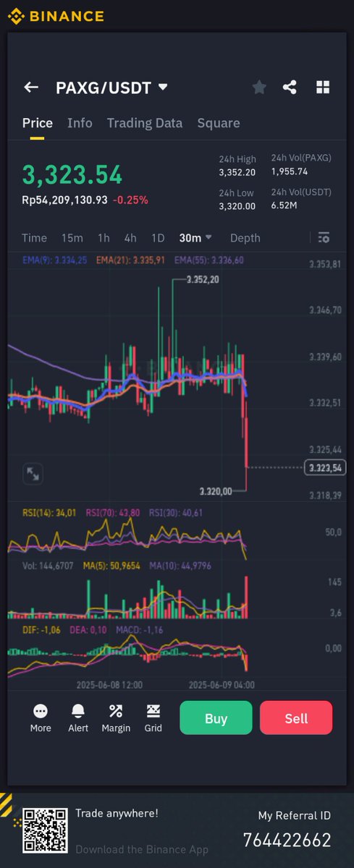The width and height of the screenshot is (354, 868).
Task: Click the 24h Vol(PAXG) value 1,955.74
Action: pyautogui.click(x=290, y=171)
